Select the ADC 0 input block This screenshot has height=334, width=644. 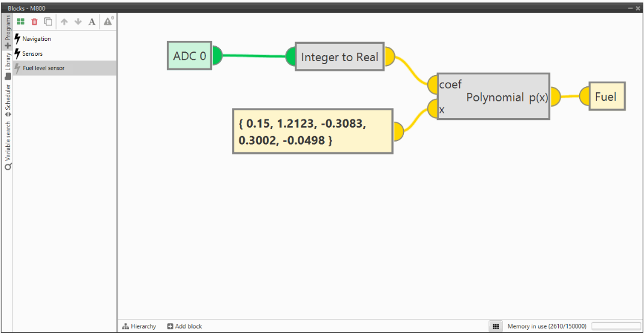189,56
